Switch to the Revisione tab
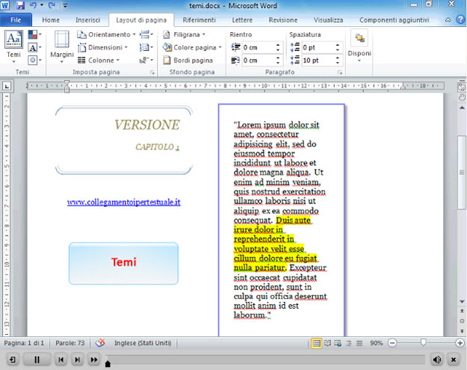The width and height of the screenshot is (467, 370). 283,20
